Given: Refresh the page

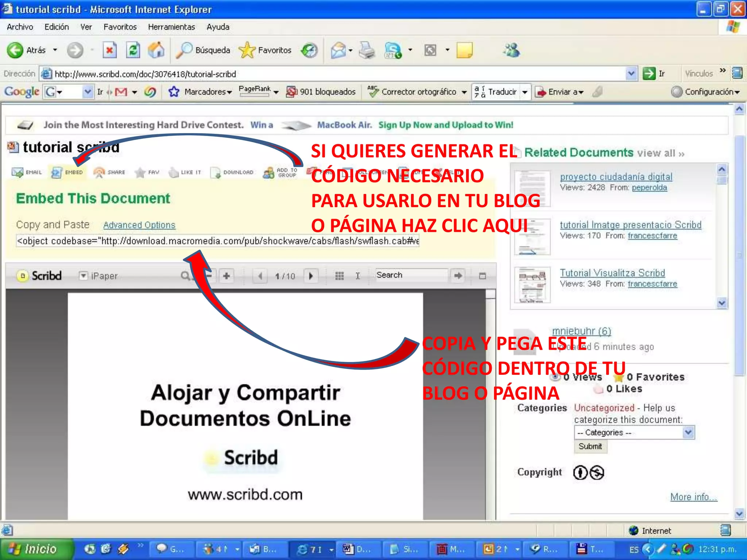Looking at the screenshot, I should click(133, 50).
